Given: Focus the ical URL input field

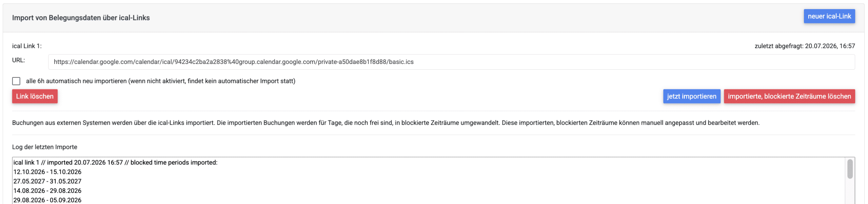Looking at the screenshot, I should [451, 62].
